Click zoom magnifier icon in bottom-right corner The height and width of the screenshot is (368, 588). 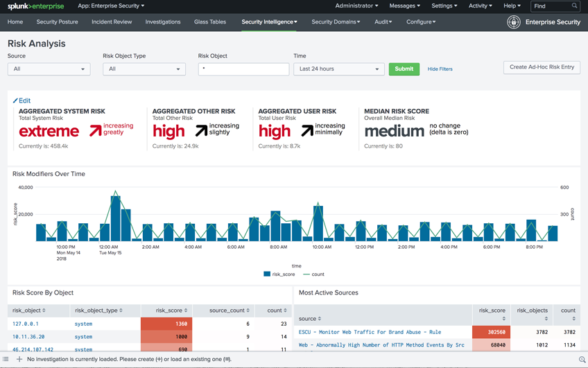click(582, 360)
